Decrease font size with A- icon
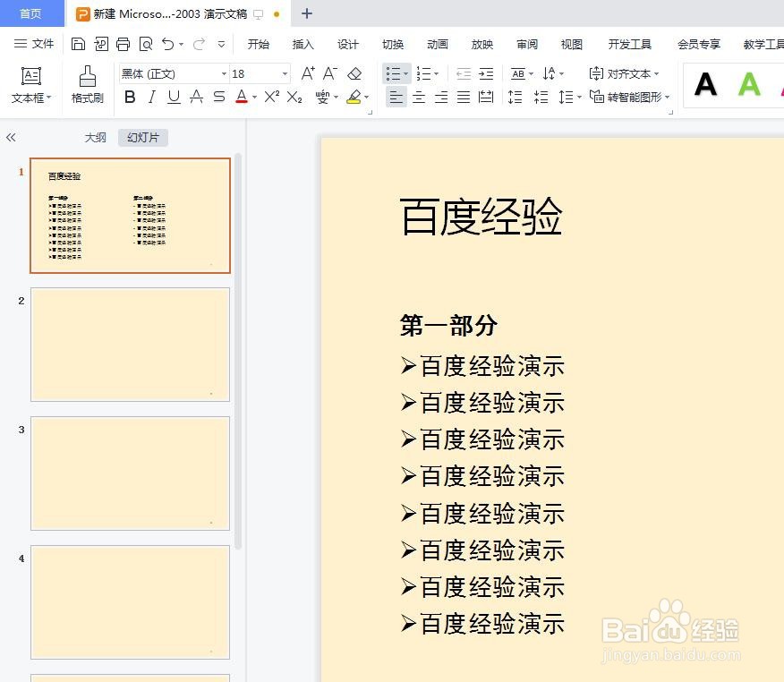Image resolution: width=784 pixels, height=682 pixels. (330, 73)
